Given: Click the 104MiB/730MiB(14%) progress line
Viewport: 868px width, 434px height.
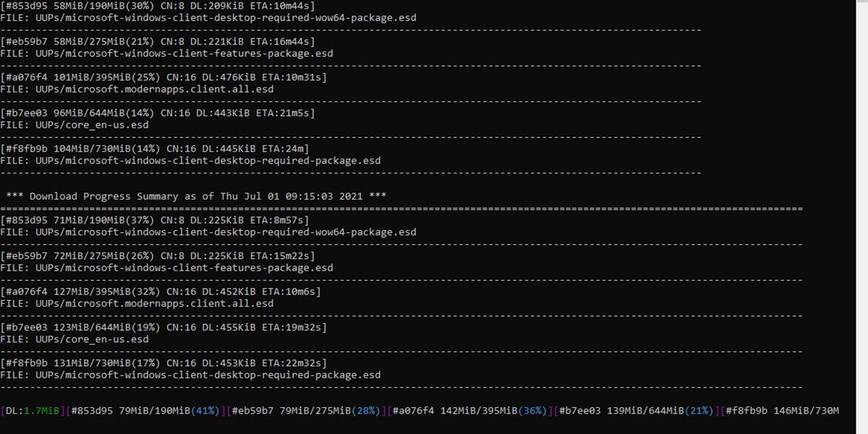Looking at the screenshot, I should 155,149.
